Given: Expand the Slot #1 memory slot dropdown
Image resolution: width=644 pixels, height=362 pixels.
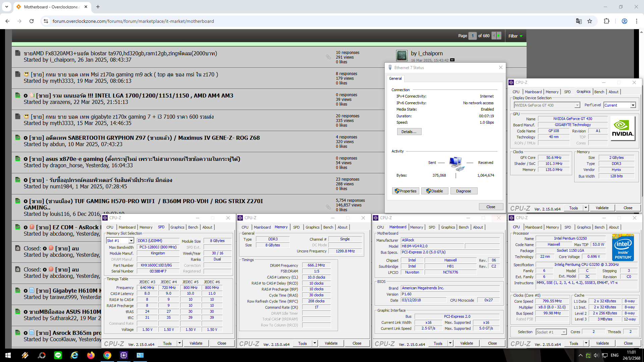Looking at the screenshot, I should click(131, 241).
